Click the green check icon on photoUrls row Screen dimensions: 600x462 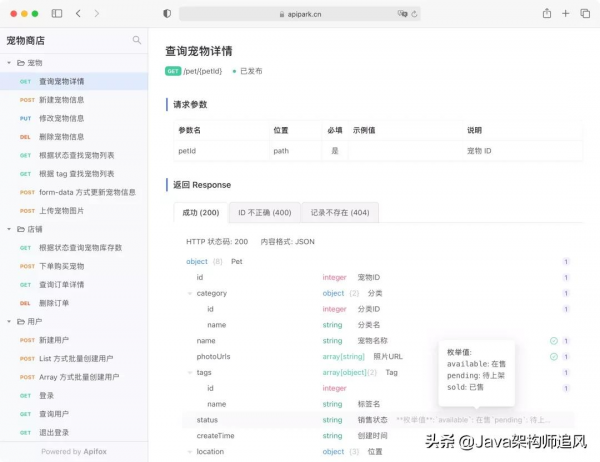click(554, 356)
